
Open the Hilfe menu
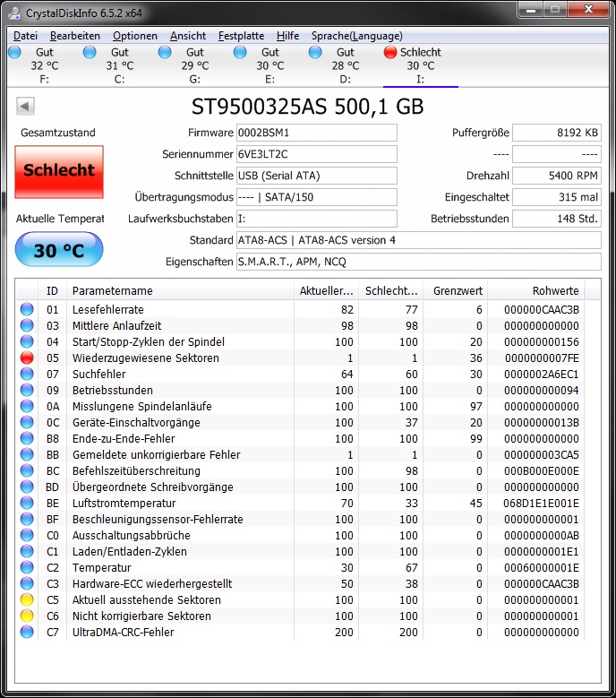287,36
